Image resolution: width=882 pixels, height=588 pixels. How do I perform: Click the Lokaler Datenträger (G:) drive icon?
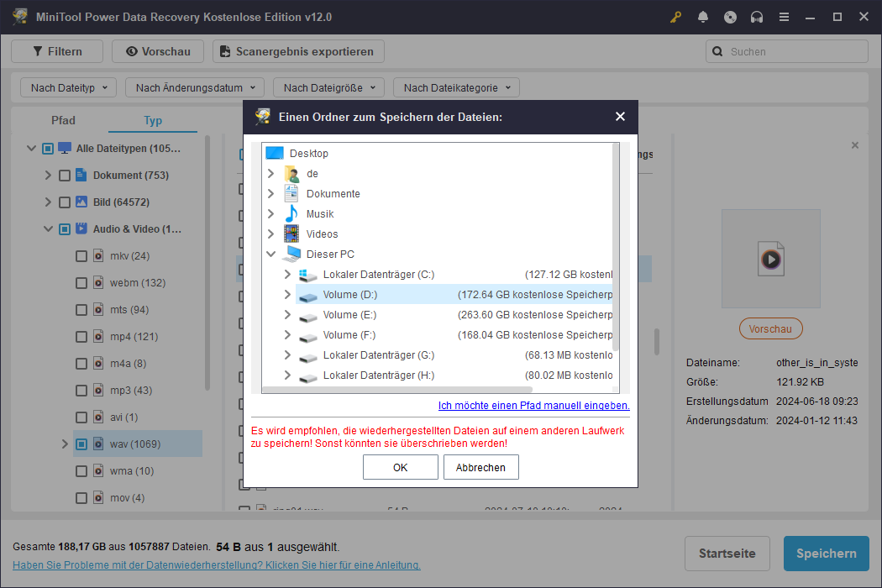pos(307,357)
